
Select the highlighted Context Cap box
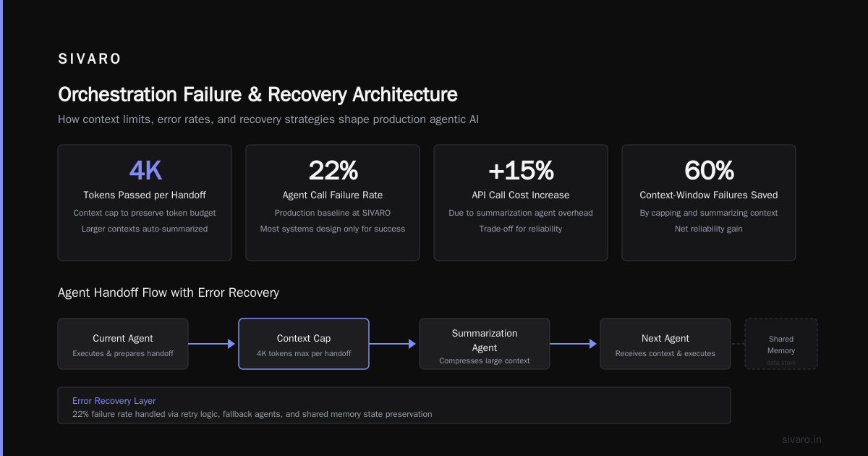[304, 344]
